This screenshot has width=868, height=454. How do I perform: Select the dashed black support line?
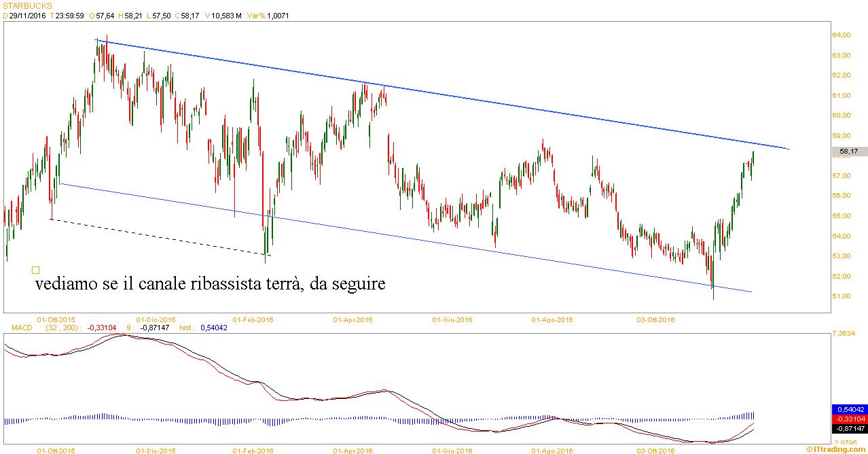click(x=160, y=237)
